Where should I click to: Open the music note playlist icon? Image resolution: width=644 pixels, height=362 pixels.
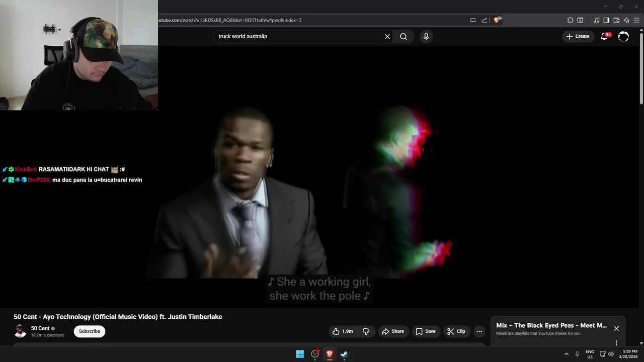coord(596,20)
